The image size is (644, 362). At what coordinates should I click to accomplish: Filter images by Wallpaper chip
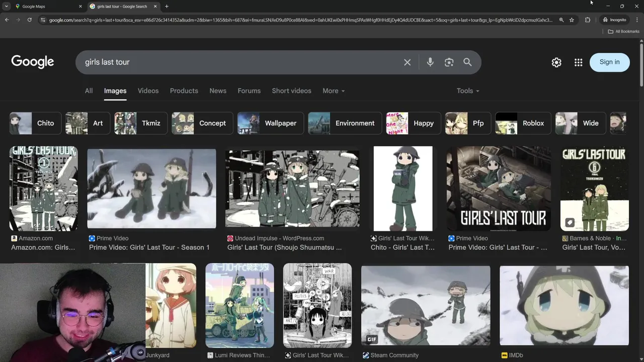click(270, 123)
